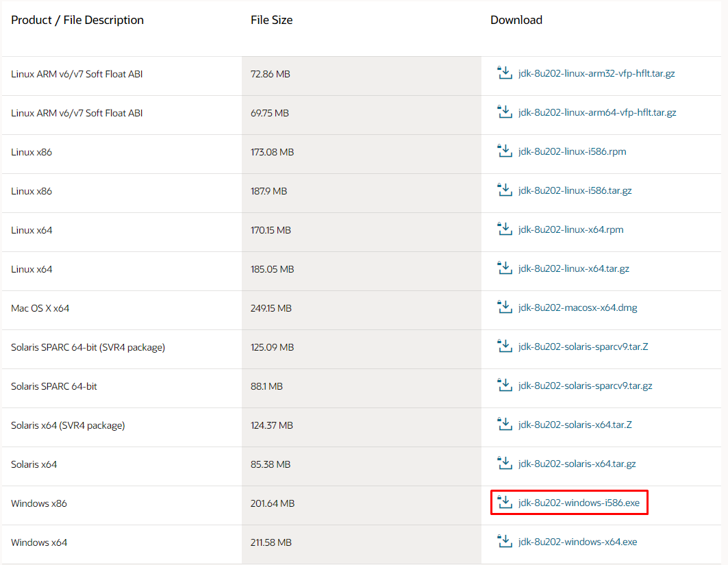Click download icon beside jdk-8u202-windows-i586.exe

pyautogui.click(x=505, y=502)
